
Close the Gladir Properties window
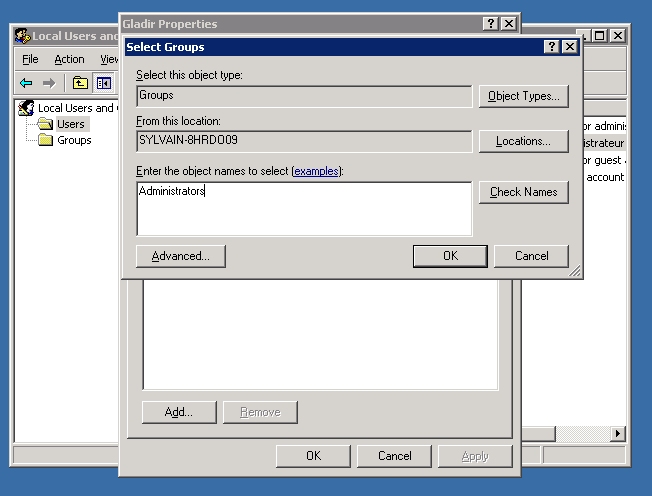point(509,24)
